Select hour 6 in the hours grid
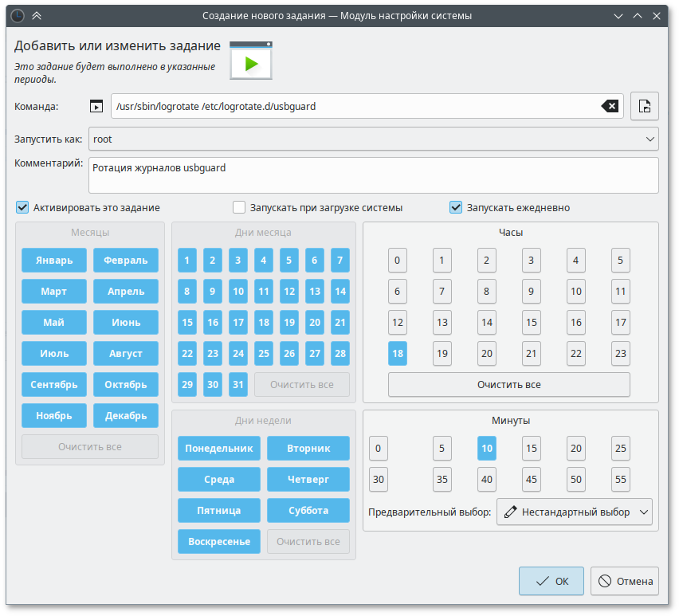The height and width of the screenshot is (616, 679). tap(397, 292)
